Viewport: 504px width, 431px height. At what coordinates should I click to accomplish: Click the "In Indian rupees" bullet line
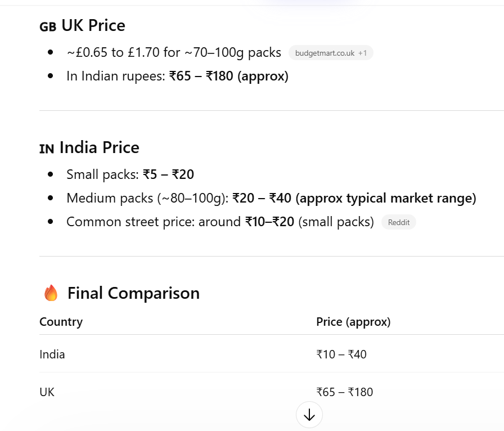177,76
